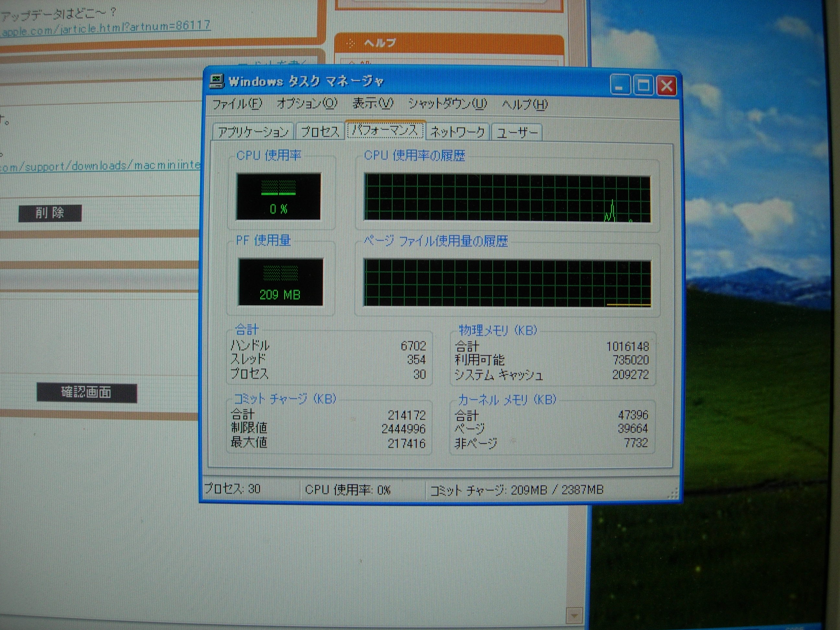Switch to the プロセス tab
The image size is (840, 630).
pyautogui.click(x=320, y=132)
